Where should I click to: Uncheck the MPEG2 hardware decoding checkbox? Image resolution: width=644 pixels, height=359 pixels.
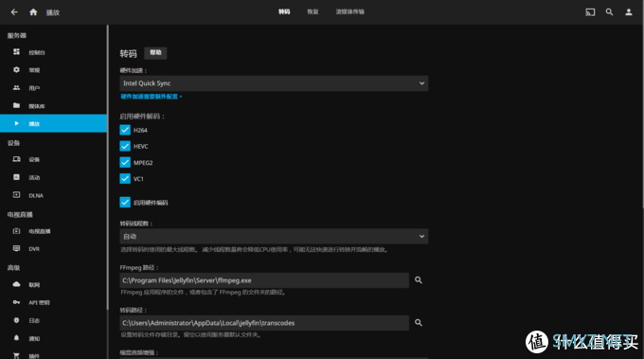click(125, 163)
